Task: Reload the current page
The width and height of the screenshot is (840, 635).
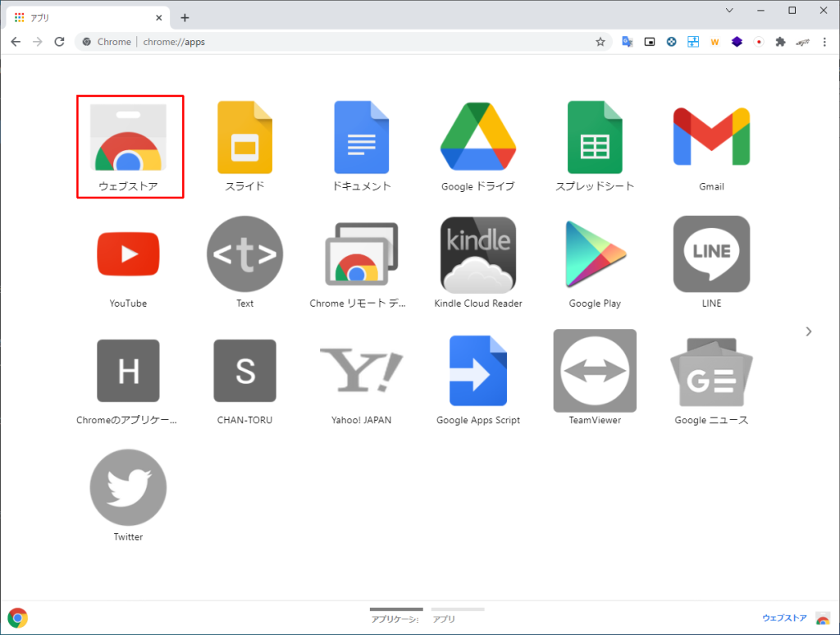Action: pyautogui.click(x=59, y=42)
